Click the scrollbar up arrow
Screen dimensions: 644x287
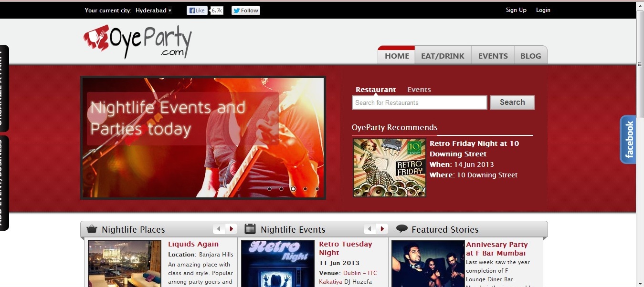pyautogui.click(x=640, y=6)
